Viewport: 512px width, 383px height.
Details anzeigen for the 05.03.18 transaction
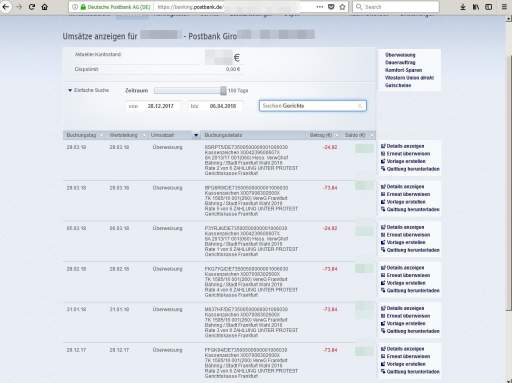(x=402, y=227)
